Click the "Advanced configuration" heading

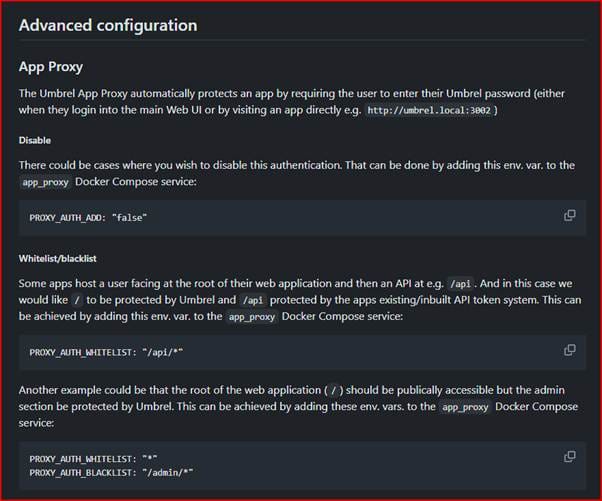108,25
